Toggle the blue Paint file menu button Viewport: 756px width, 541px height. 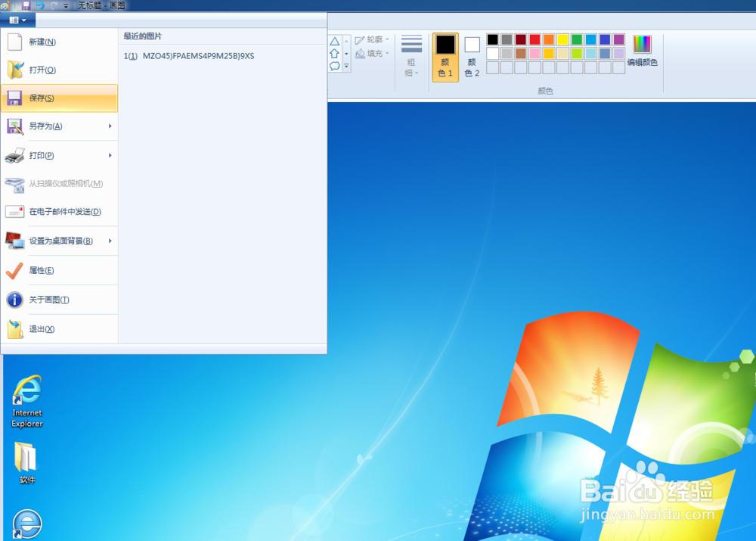tap(18, 20)
